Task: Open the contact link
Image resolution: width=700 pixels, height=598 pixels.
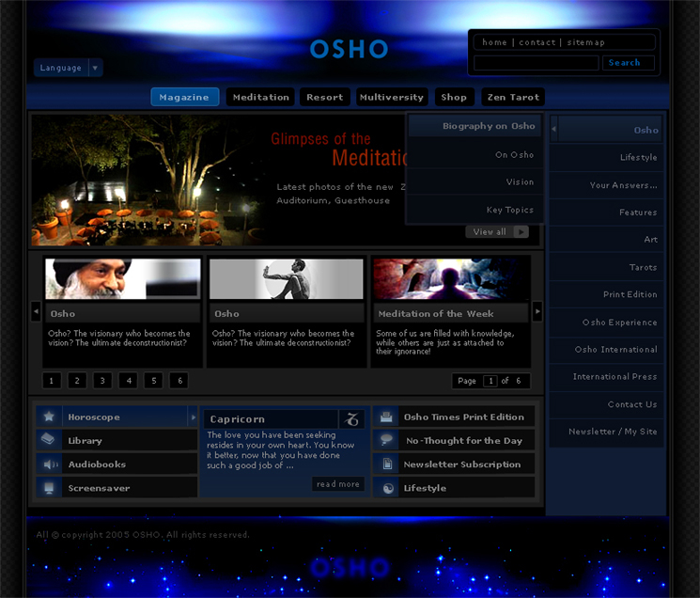Action: pos(537,42)
